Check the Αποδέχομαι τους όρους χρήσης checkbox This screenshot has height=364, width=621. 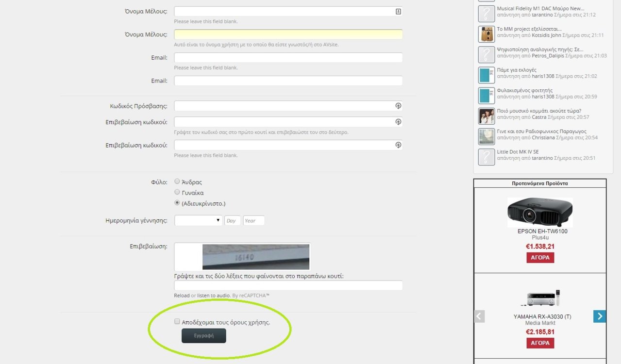(177, 321)
